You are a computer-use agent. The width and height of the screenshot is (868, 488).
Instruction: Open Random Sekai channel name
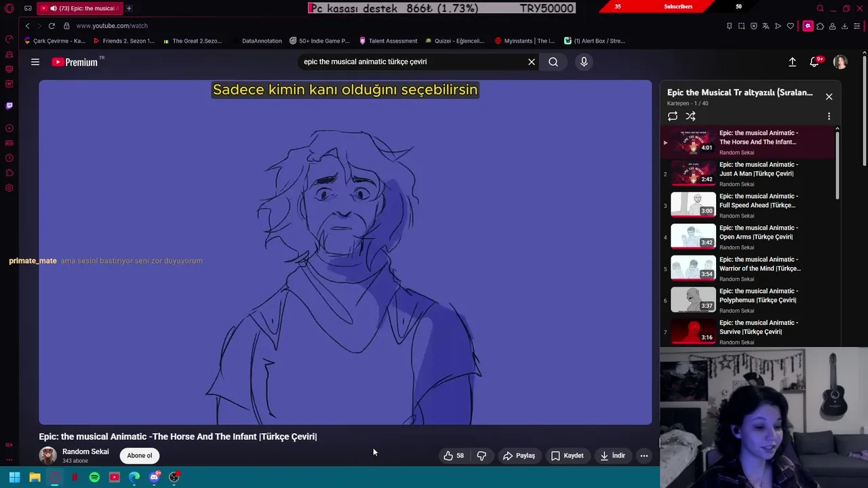[x=85, y=451]
